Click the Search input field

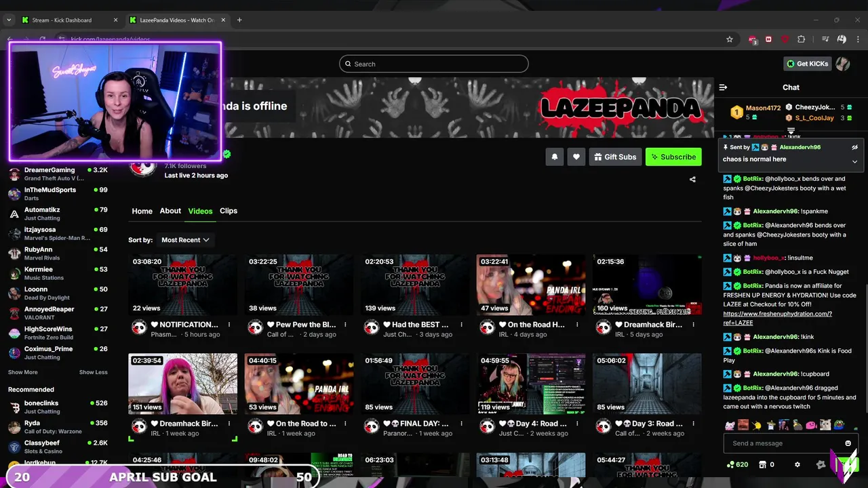(x=434, y=64)
